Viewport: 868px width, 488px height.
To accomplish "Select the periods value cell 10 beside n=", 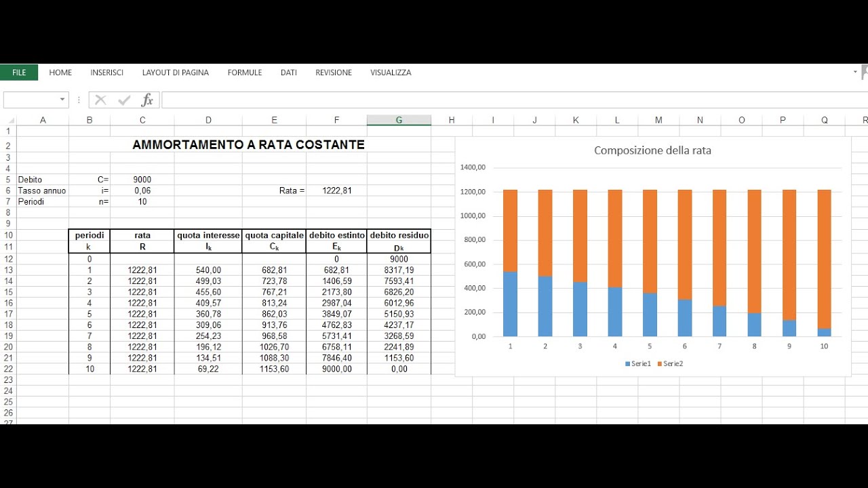I will 142,201.
